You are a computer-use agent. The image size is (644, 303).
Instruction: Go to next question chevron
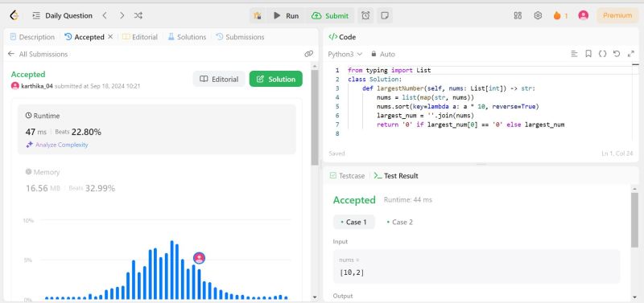[122, 15]
